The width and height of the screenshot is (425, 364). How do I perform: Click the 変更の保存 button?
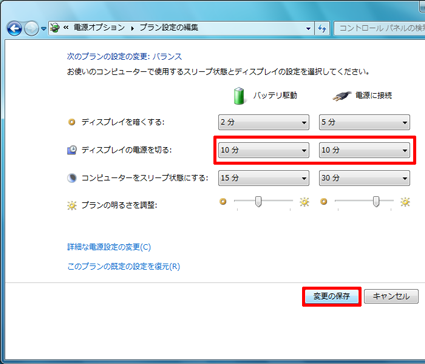332,296
